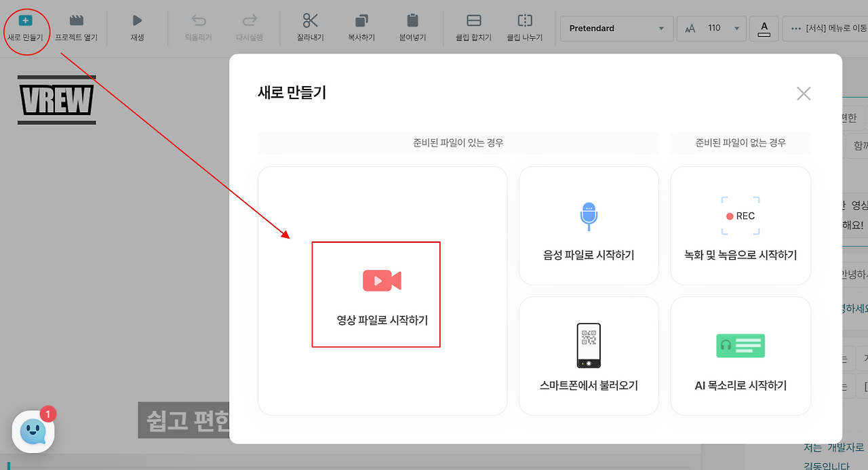Merge clips with 클립 합치기 icon
The height and width of the screenshot is (470, 868).
pyautogui.click(x=474, y=21)
